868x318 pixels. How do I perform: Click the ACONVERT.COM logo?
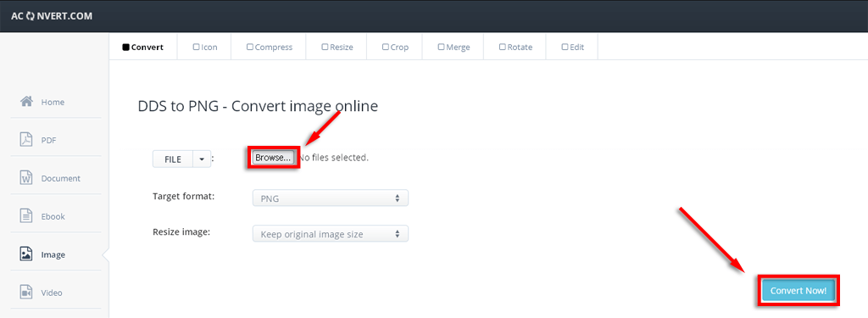click(x=52, y=16)
